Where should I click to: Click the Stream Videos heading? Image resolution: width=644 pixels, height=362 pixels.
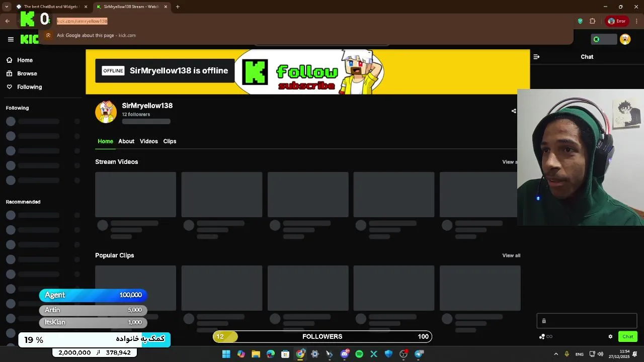pyautogui.click(x=117, y=162)
